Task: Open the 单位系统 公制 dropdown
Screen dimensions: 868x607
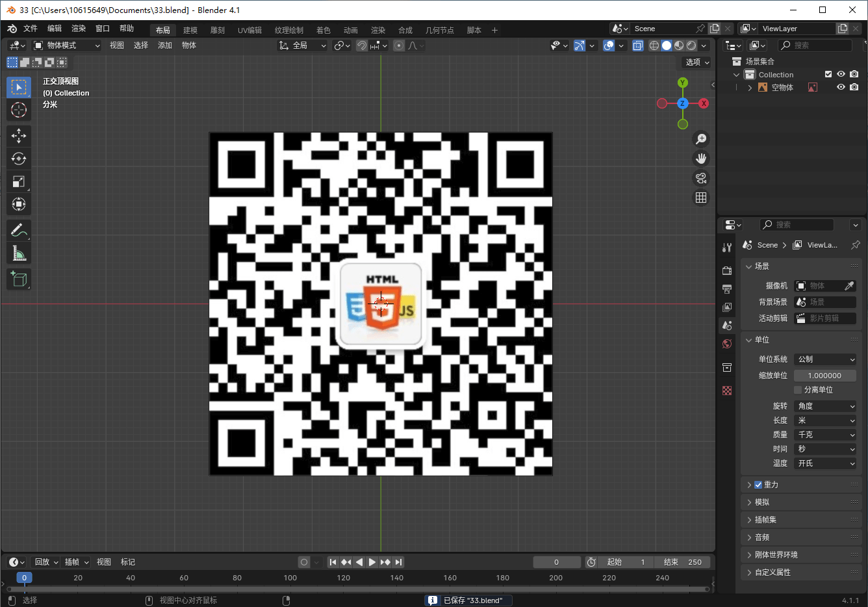Action: (825, 359)
